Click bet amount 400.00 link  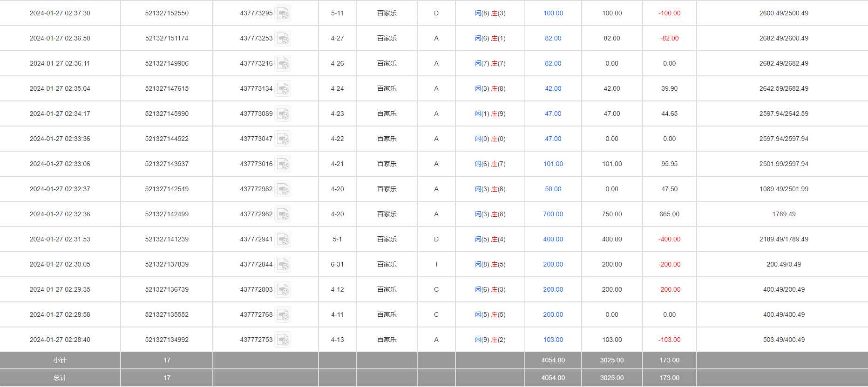click(553, 239)
